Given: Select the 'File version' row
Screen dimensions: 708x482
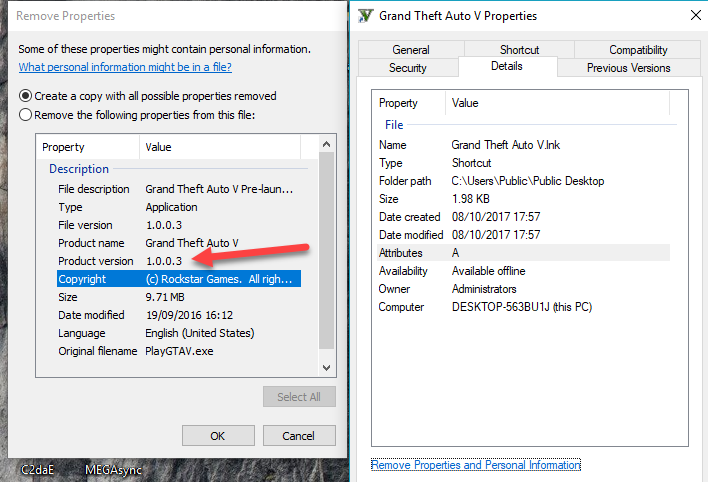Looking at the screenshot, I should [179, 225].
